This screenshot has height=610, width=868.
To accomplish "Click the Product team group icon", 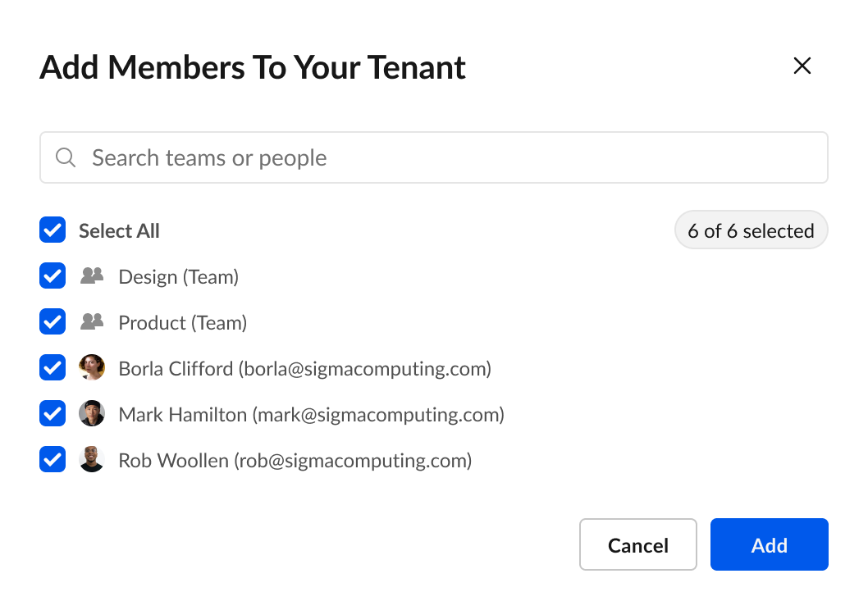I will (x=92, y=322).
